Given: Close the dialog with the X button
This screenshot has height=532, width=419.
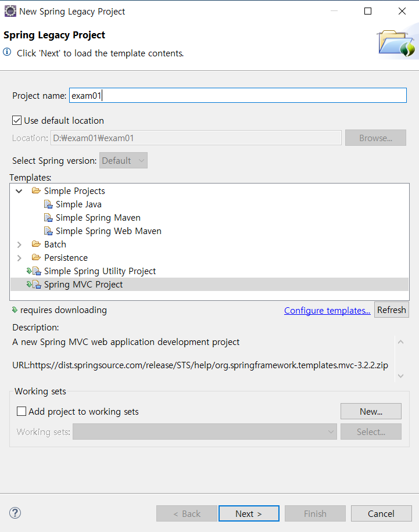Looking at the screenshot, I should 402,11.
